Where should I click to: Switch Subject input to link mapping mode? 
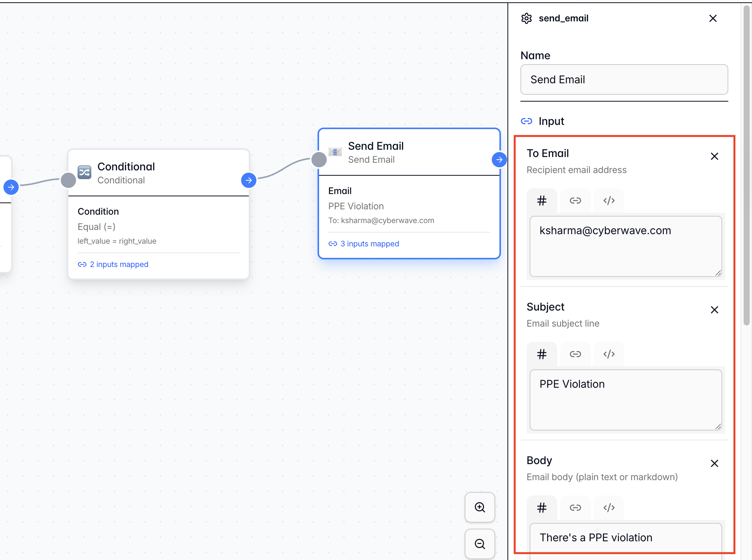pyautogui.click(x=575, y=354)
